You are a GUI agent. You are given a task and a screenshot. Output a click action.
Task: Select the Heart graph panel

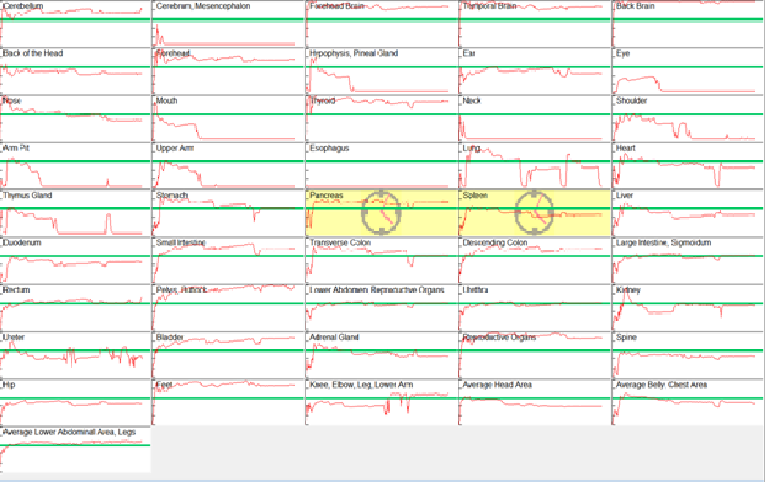(x=687, y=165)
